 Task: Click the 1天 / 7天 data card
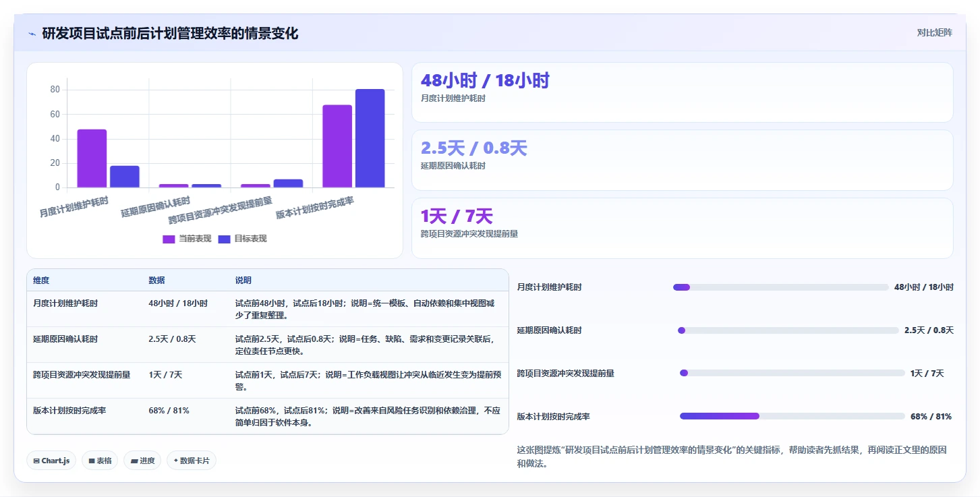[682, 228]
